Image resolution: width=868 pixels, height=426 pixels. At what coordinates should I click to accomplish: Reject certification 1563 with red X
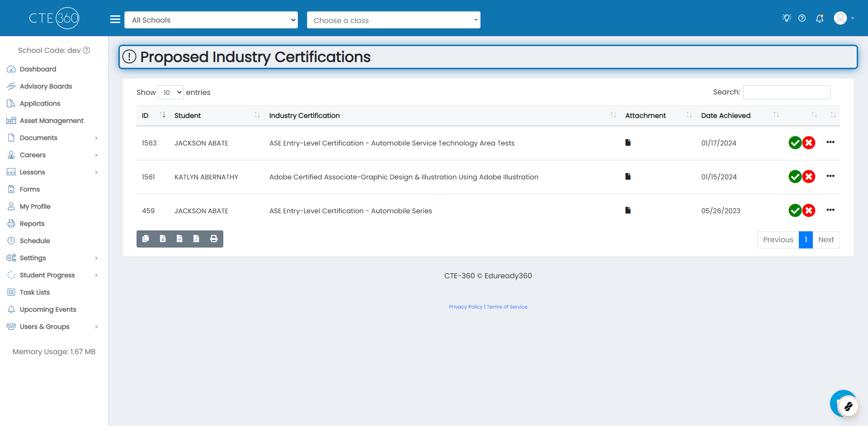[809, 143]
